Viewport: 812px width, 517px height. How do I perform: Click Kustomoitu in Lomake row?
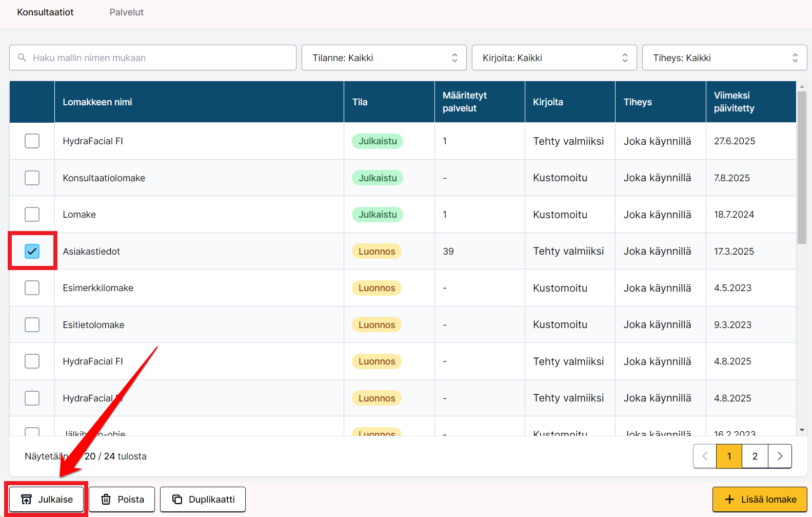560,214
